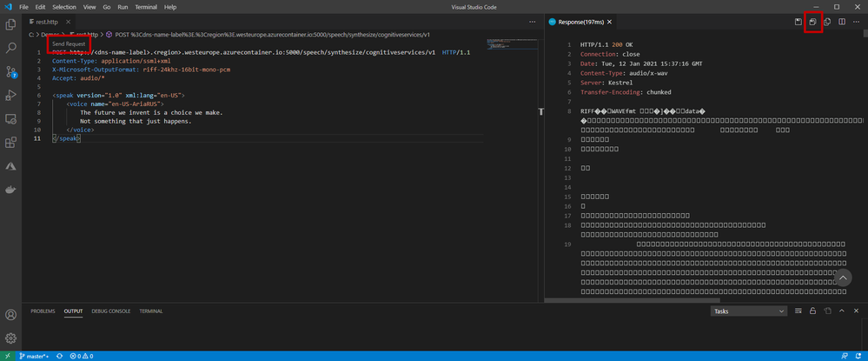The width and height of the screenshot is (868, 361).
Task: Click the minimap in rest.http editor
Action: pyautogui.click(x=510, y=44)
